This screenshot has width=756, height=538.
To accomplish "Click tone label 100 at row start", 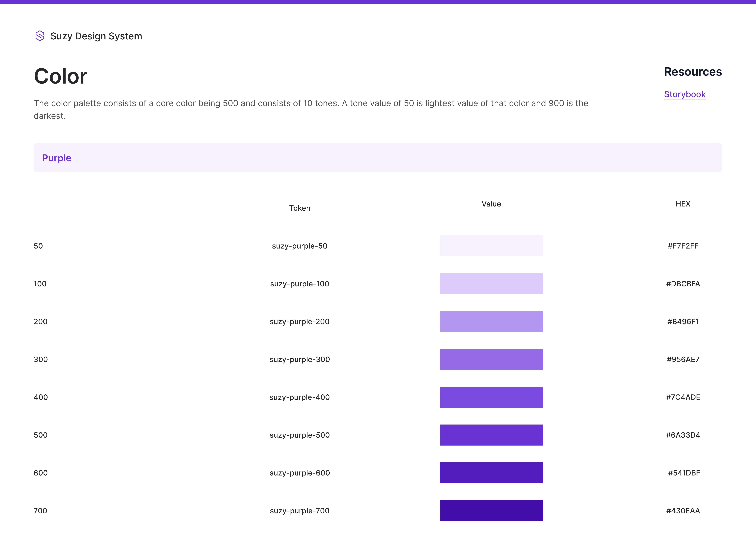I will pos(40,284).
